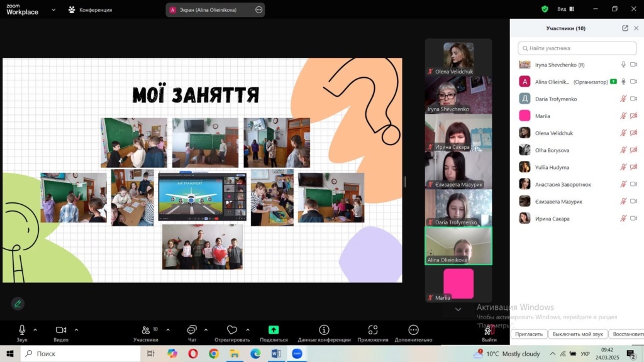Click camera-off icon on Mariia row
The image size is (644, 362).
coord(634,116)
